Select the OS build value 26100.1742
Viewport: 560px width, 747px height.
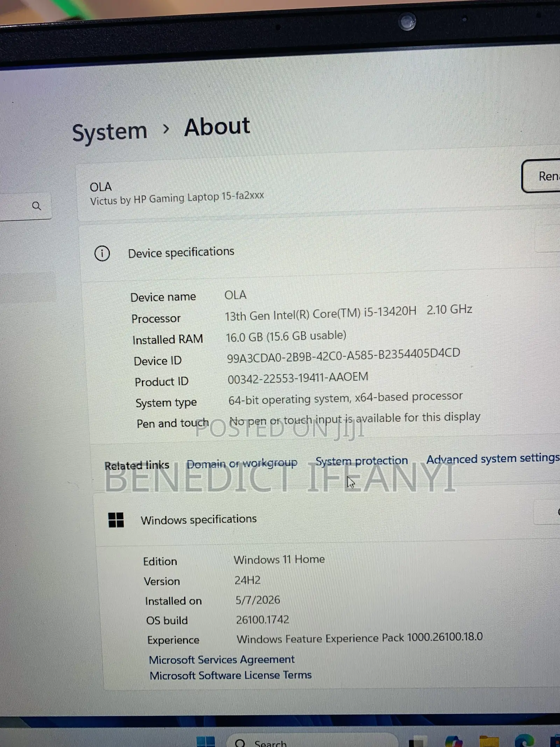coord(262,620)
